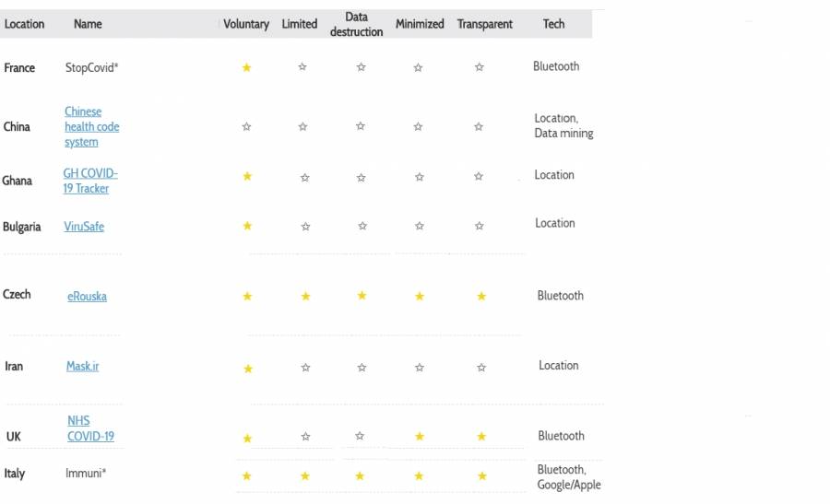The image size is (830, 504).
Task: Click the Tech column header
Action: [553, 24]
